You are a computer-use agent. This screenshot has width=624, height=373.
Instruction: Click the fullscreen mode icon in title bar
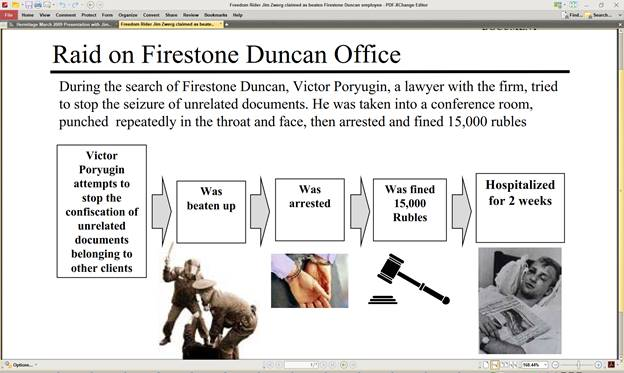pyautogui.click(x=573, y=5)
